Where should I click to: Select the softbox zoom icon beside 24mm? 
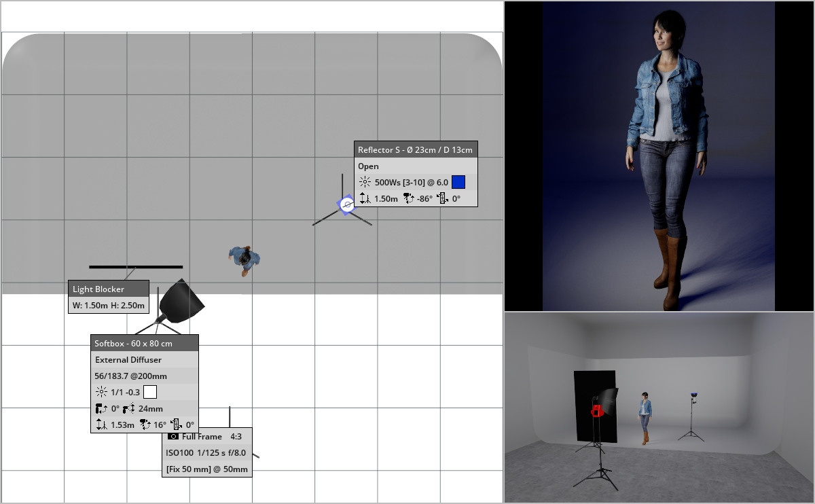pos(128,409)
